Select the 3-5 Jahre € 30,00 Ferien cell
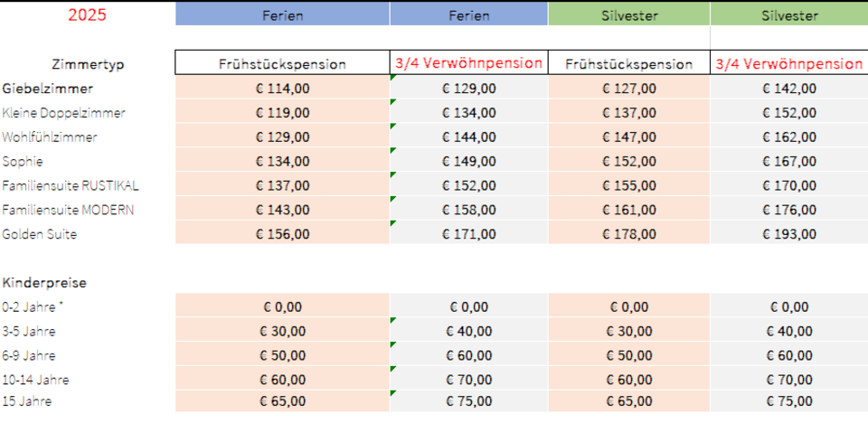The width and height of the screenshot is (868, 433). [282, 332]
